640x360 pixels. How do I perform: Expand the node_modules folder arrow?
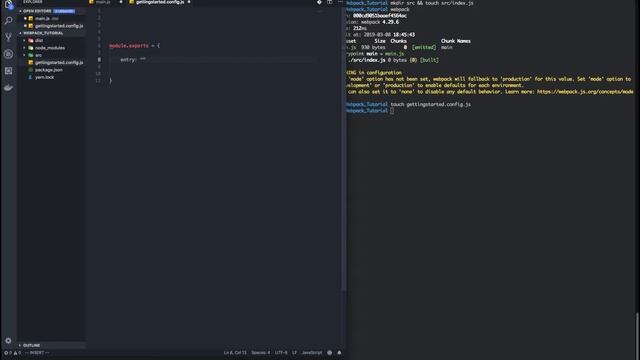[24, 48]
